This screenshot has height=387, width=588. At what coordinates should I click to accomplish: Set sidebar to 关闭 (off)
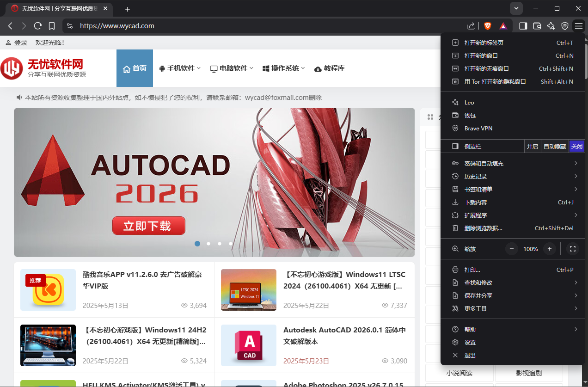point(576,146)
